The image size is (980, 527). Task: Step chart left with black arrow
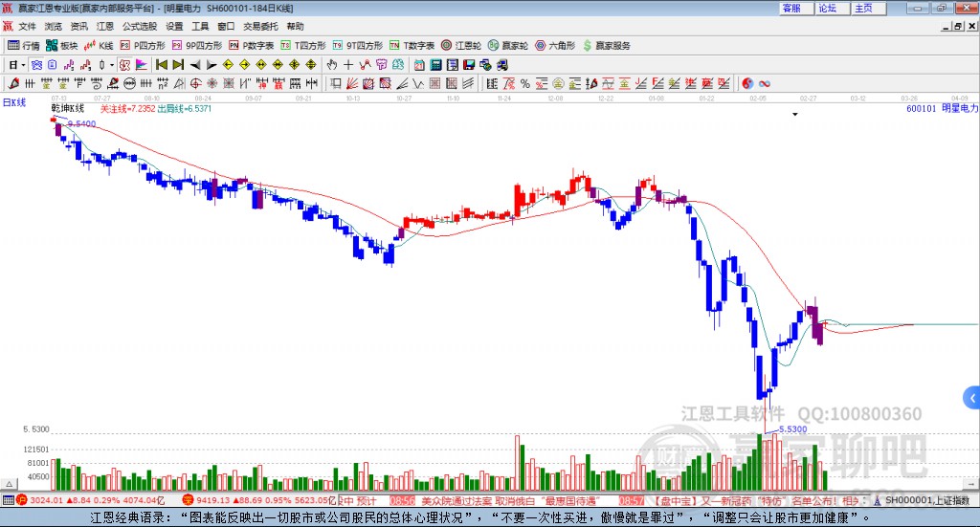(x=195, y=65)
